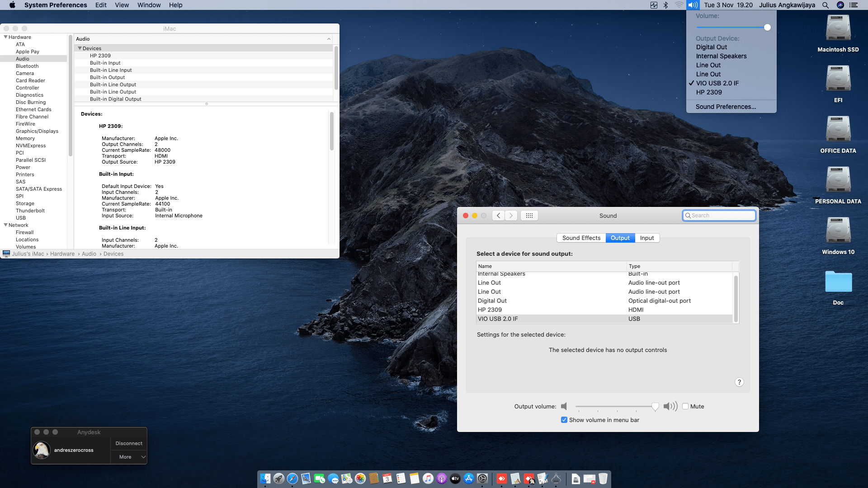Click Julius's iMac in the path bar
Image resolution: width=868 pixels, height=488 pixels.
pos(28,254)
